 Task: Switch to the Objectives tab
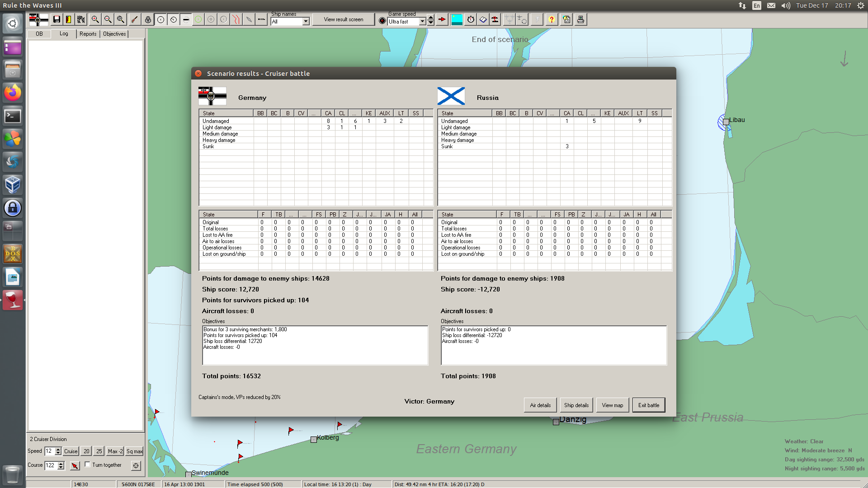click(x=114, y=34)
